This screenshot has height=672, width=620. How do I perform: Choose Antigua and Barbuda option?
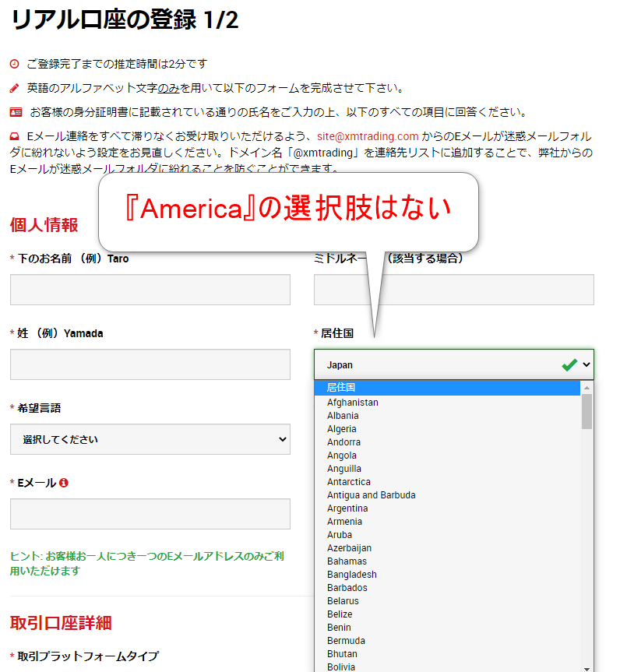(x=447, y=495)
